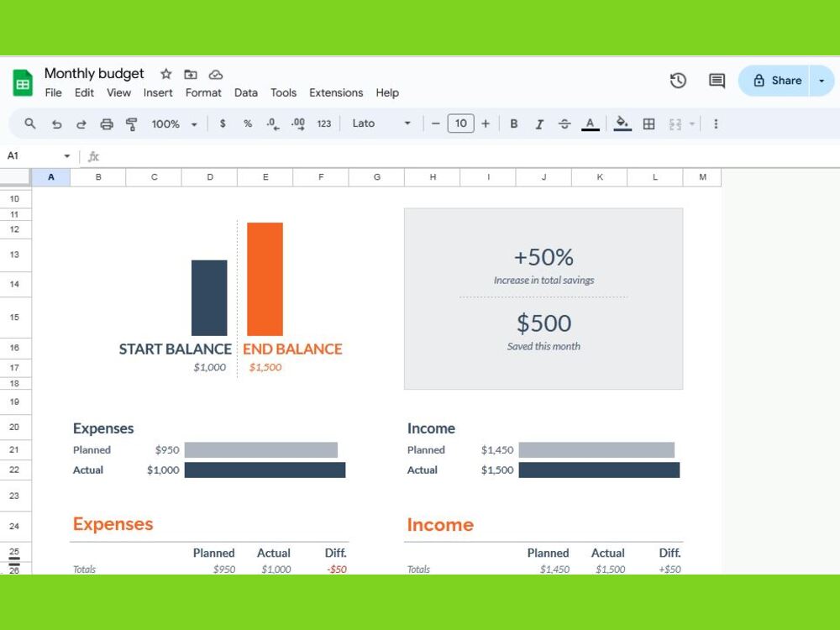Viewport: 840px width, 630px height.
Task: Expand merge cells options arrow
Action: [x=692, y=124]
